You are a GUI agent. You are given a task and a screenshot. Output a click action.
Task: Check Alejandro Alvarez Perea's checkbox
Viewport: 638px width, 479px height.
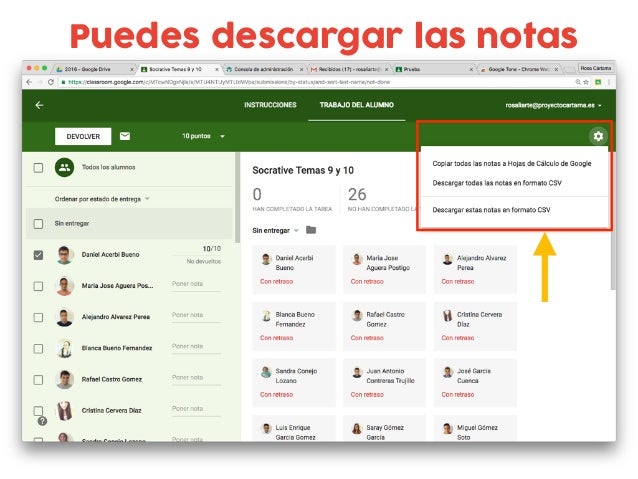[38, 317]
